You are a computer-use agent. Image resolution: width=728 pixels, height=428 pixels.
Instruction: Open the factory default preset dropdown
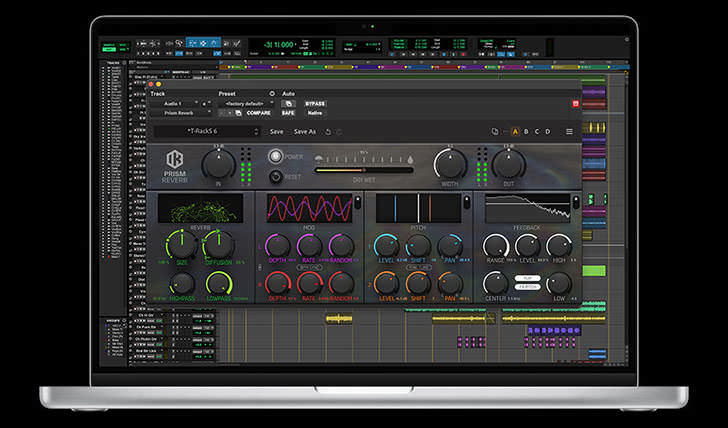tap(246, 104)
